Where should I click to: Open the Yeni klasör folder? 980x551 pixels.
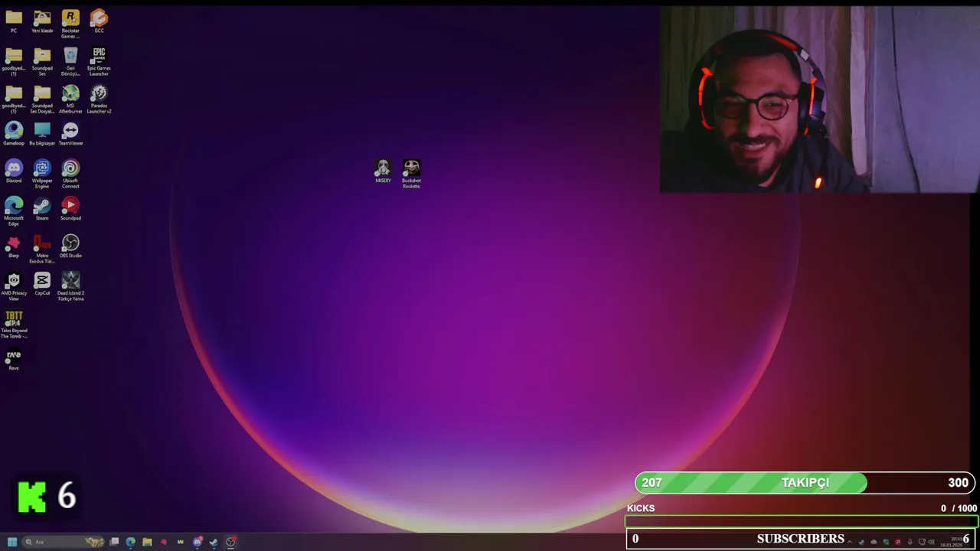pos(42,21)
